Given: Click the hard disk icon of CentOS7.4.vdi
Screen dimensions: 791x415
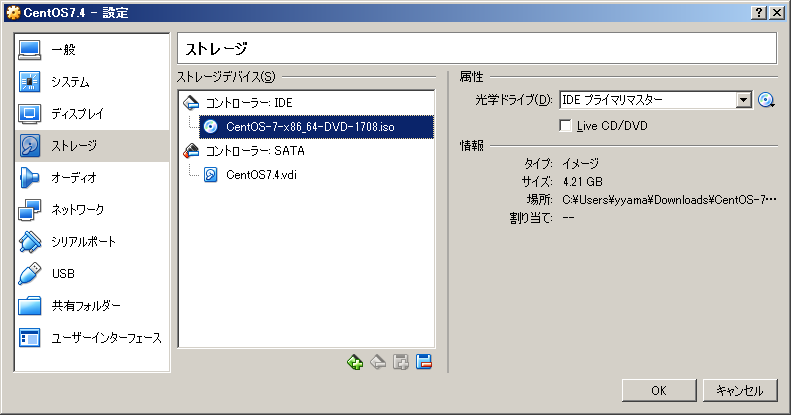Looking at the screenshot, I should pyautogui.click(x=211, y=175).
